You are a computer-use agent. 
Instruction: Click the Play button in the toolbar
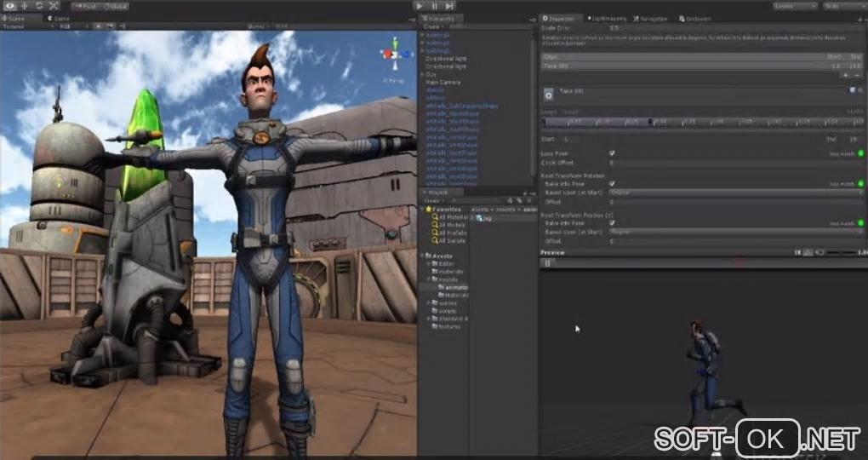point(420,6)
